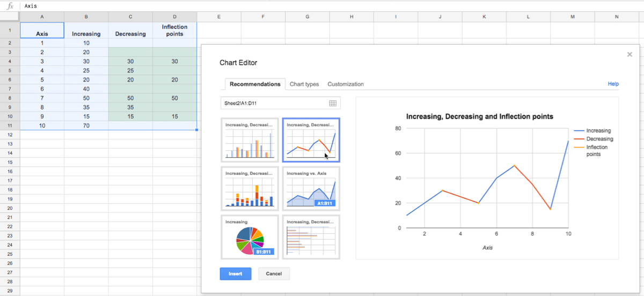This screenshot has height=296, width=644.
Task: Switch to the Recommendations tab
Action: pyautogui.click(x=255, y=84)
